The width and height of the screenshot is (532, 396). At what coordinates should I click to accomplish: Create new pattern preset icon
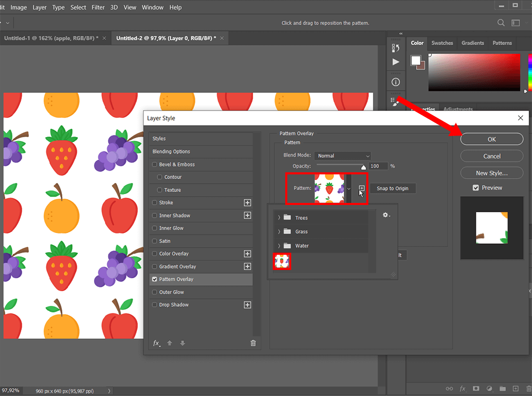click(x=362, y=188)
